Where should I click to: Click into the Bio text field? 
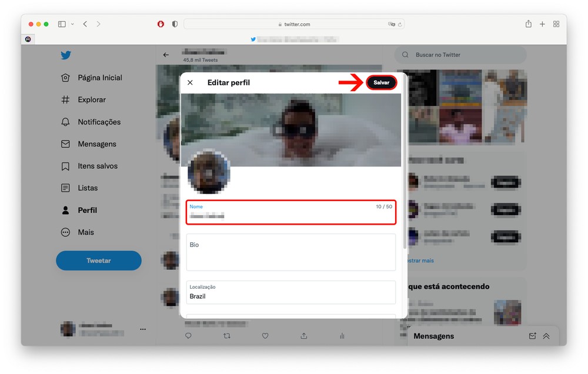(x=291, y=252)
